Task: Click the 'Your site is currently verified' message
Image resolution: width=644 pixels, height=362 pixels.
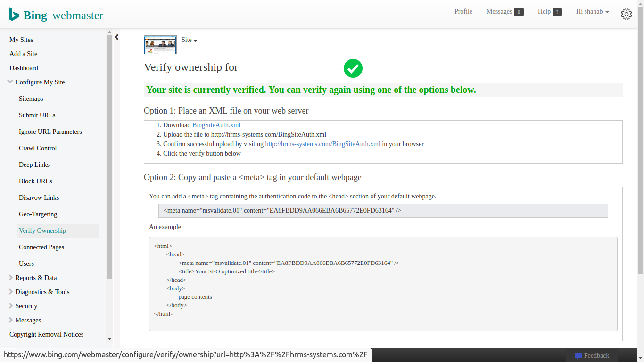Action: click(311, 90)
